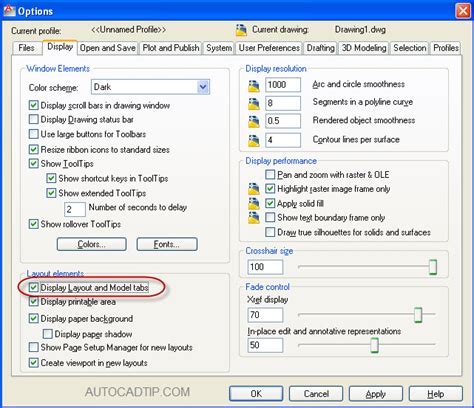Click drawing icon beside Show text boundary frame
The height and width of the screenshot is (408, 474).
coord(254,218)
